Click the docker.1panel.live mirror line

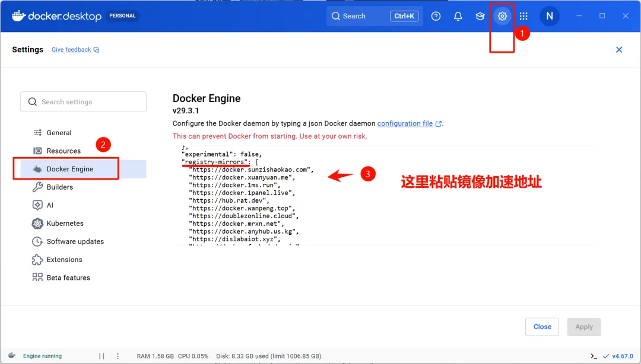click(242, 193)
